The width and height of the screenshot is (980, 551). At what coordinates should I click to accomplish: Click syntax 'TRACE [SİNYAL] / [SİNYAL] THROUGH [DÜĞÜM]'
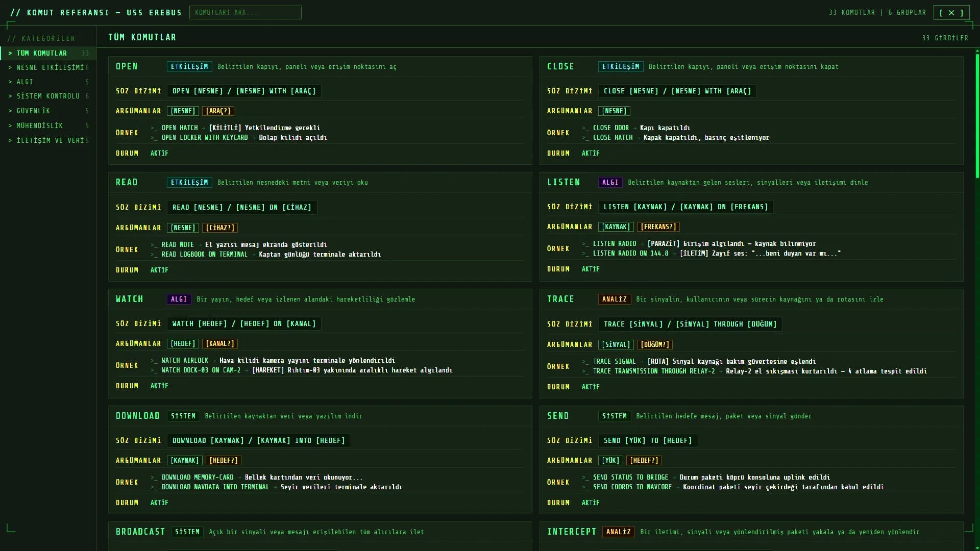[x=690, y=324]
